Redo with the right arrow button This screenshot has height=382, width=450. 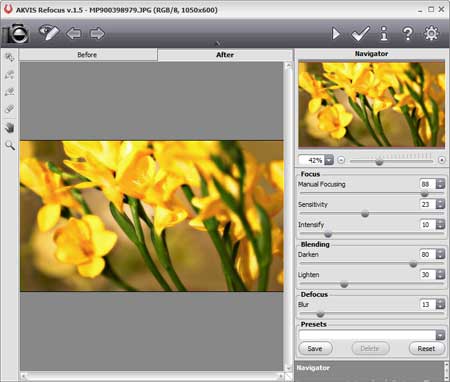tap(97, 33)
